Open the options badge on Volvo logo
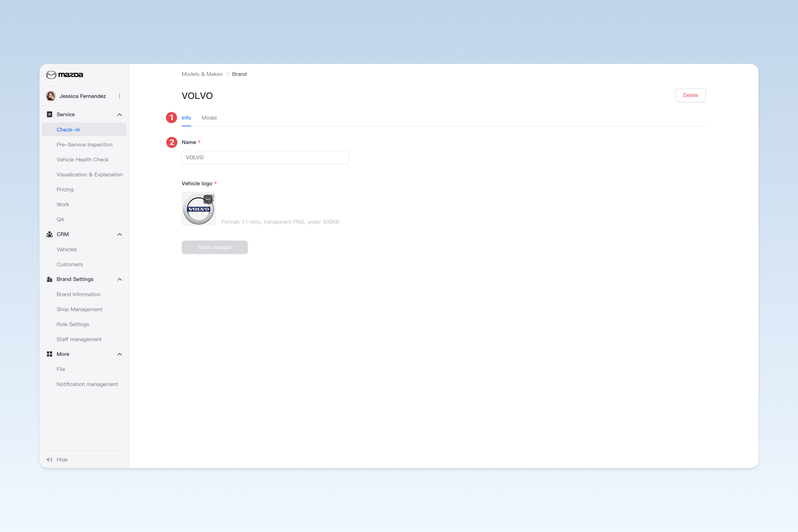 208,199
